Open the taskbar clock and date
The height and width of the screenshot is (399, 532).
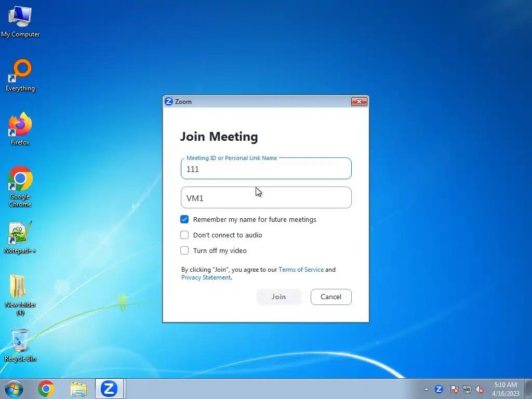[x=506, y=389]
